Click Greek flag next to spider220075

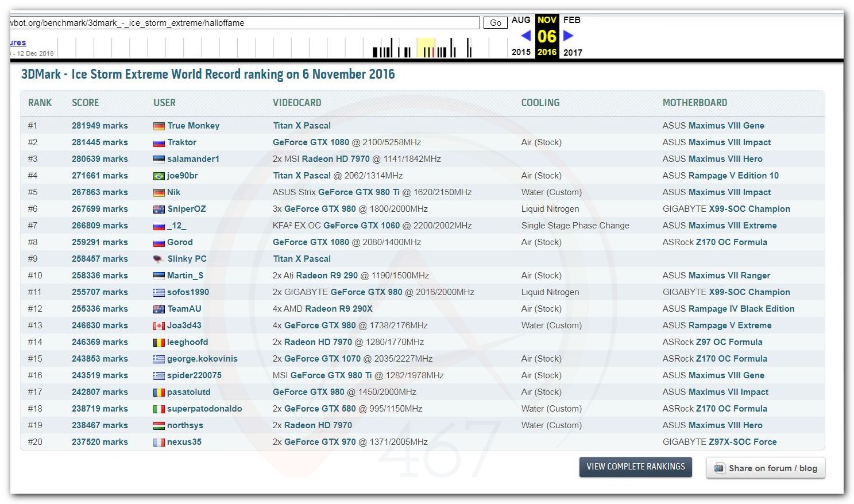pos(159,376)
